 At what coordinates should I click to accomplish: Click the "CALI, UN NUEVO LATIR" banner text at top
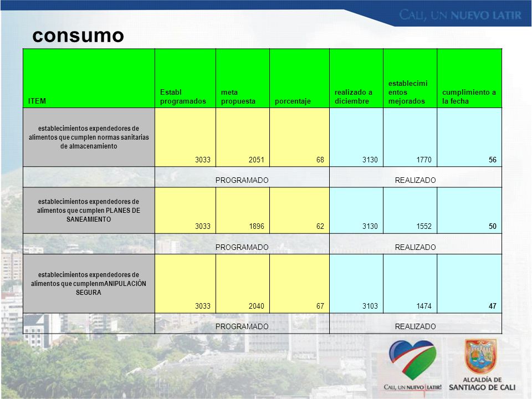pos(460,15)
